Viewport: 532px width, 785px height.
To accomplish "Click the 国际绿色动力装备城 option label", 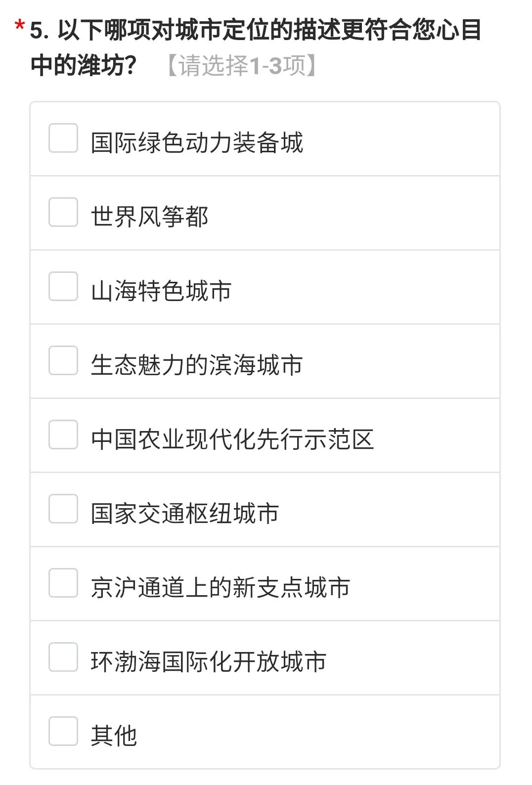I will 197,143.
